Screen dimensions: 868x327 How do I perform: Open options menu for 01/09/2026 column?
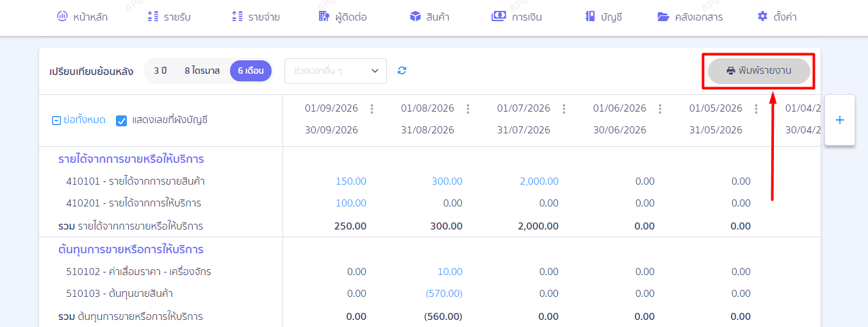pos(372,109)
